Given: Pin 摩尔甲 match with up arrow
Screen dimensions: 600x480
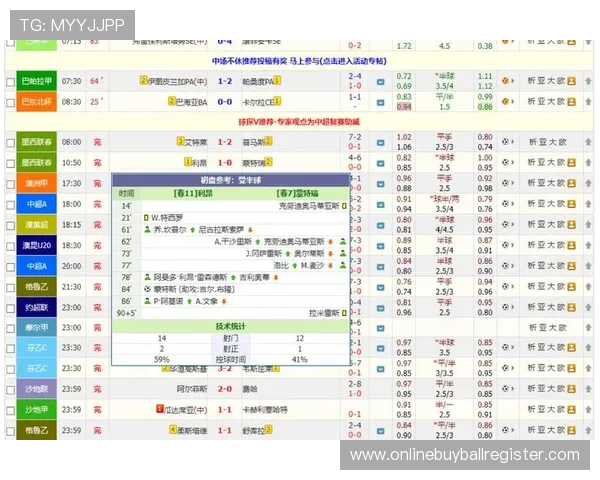Looking at the screenshot, I should pyautogui.click(x=588, y=328).
